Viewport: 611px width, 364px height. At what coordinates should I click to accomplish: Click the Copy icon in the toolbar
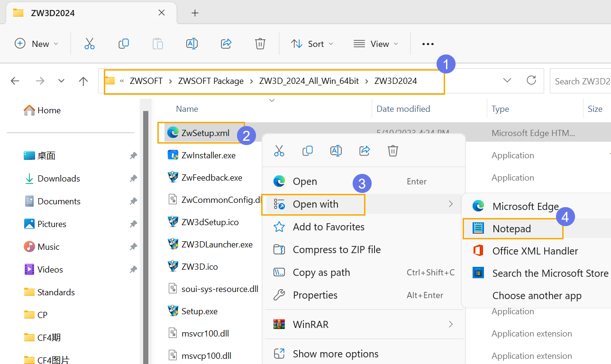[123, 44]
